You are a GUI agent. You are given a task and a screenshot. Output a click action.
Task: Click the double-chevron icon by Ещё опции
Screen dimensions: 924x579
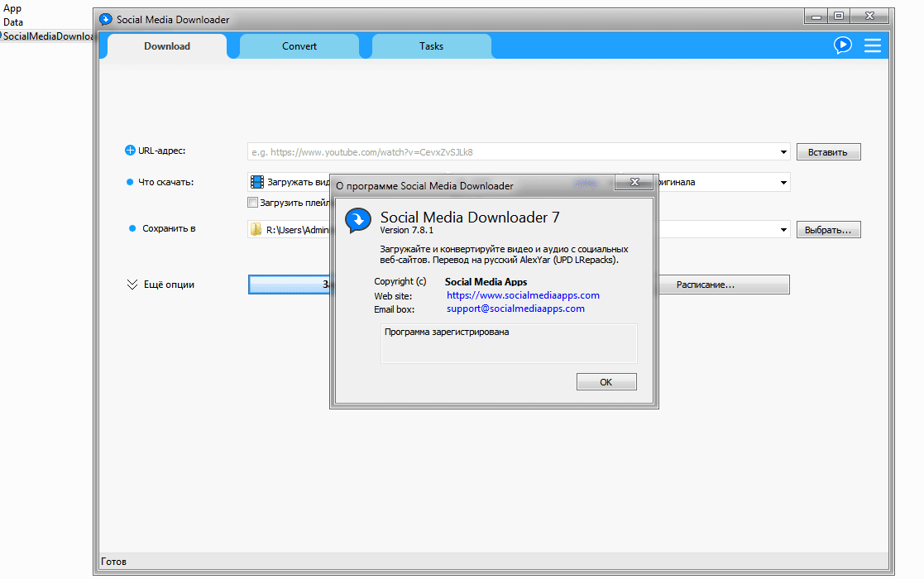132,285
